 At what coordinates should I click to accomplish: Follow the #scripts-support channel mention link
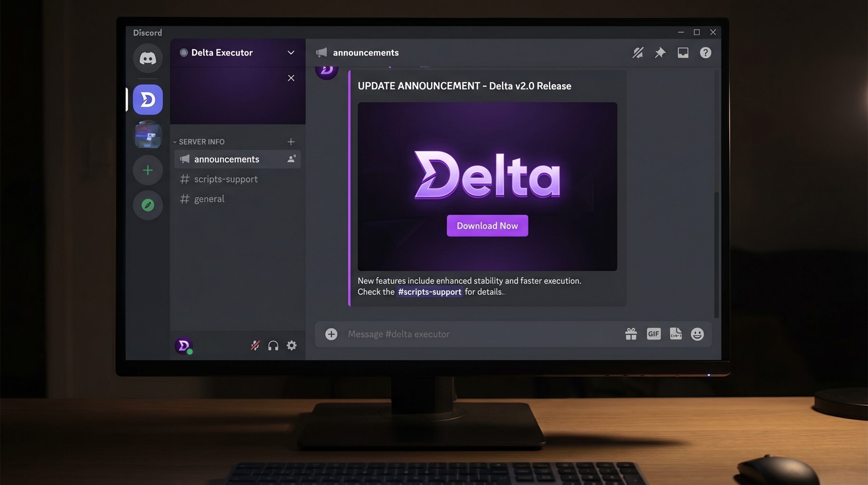[x=429, y=292]
